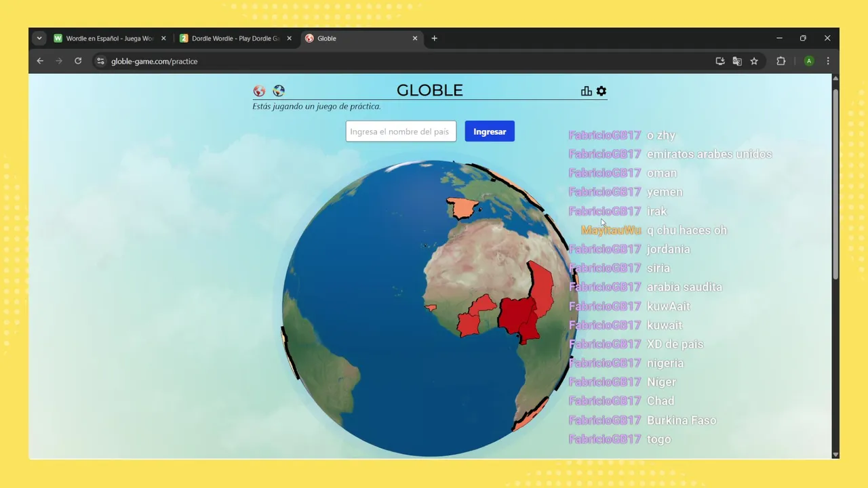Open Chrome three-dot menu

(828, 61)
